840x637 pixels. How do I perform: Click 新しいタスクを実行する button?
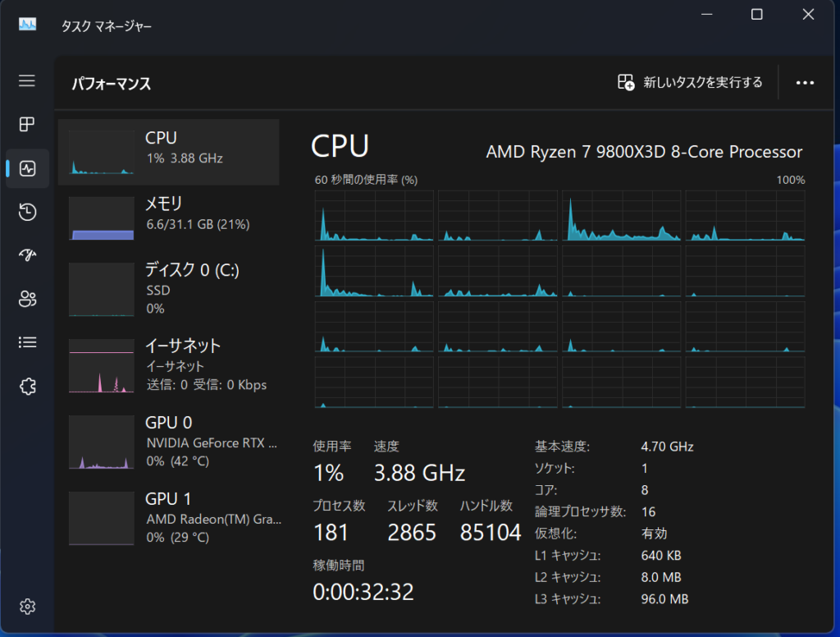pyautogui.click(x=690, y=82)
